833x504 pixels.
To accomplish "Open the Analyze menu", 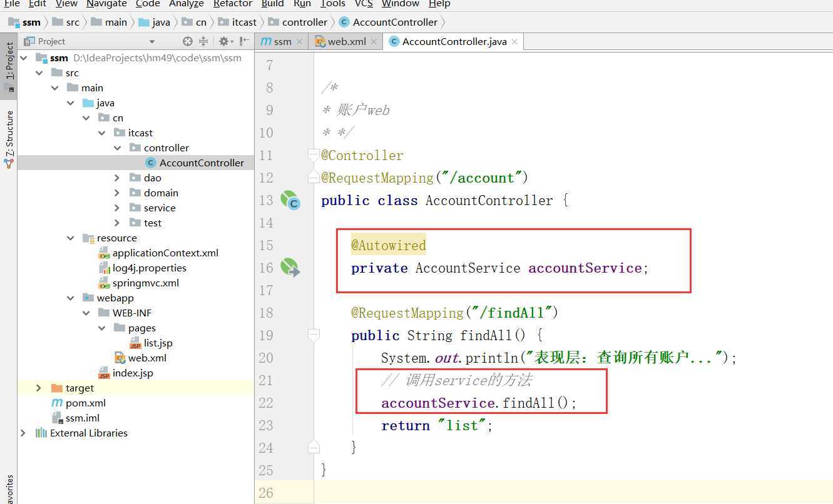I will click(187, 4).
